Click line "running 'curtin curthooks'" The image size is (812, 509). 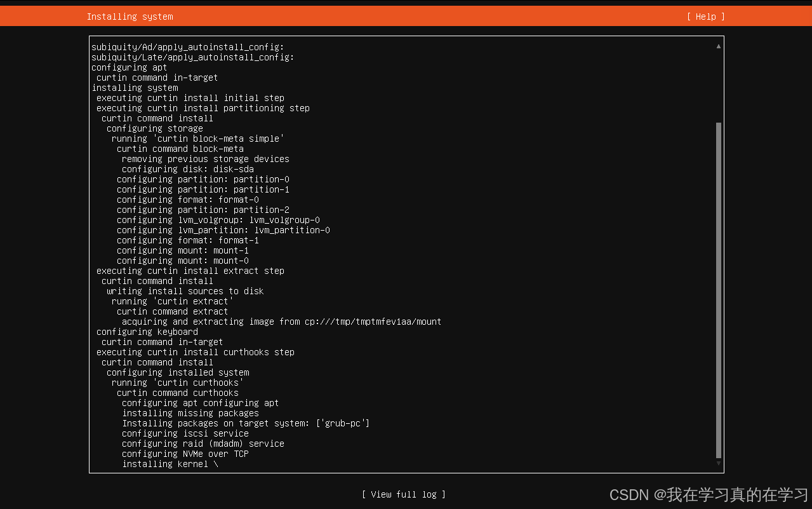[178, 383]
